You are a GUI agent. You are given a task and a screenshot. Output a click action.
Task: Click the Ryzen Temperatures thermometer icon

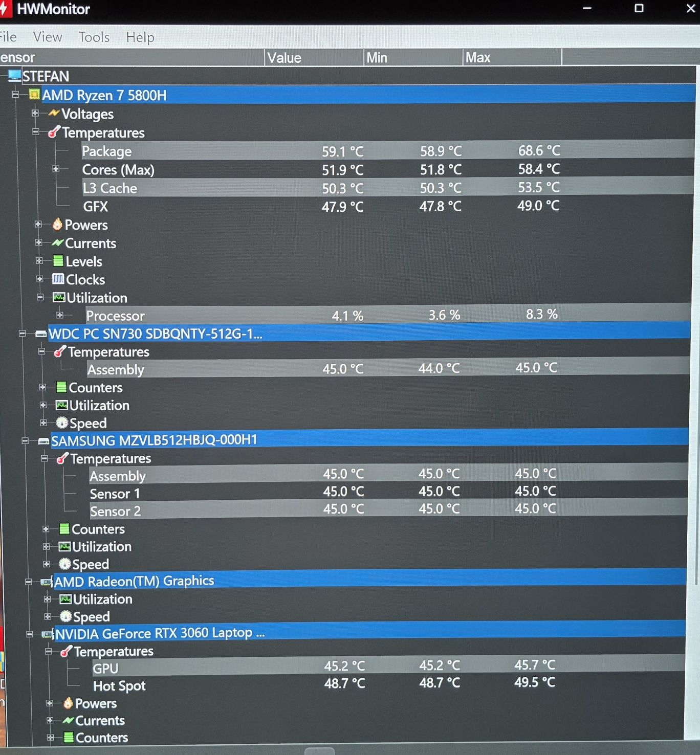[x=54, y=132]
